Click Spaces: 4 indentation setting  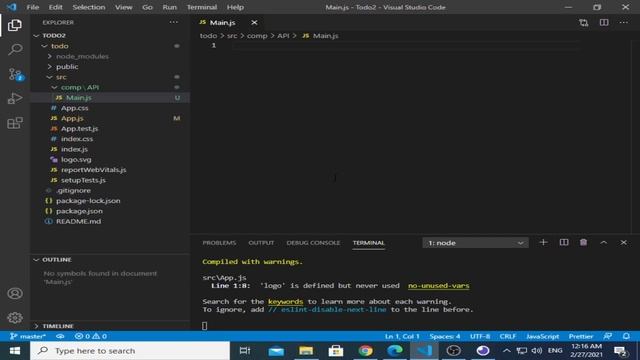(444, 336)
